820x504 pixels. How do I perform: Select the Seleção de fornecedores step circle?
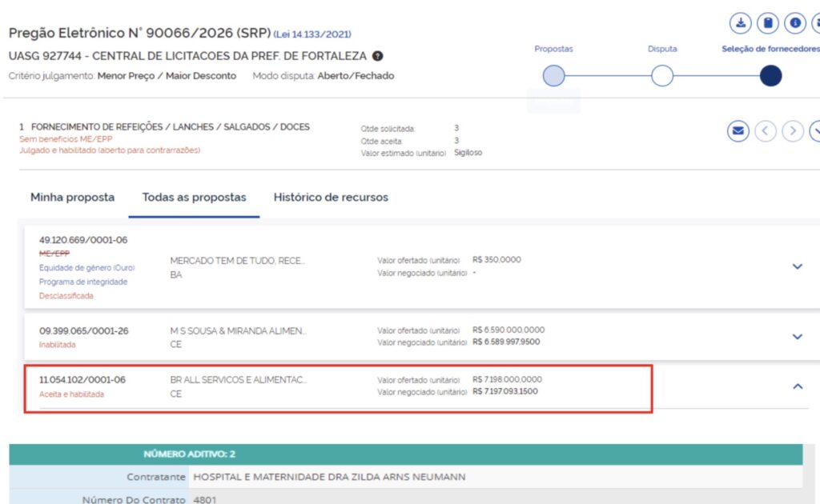pyautogui.click(x=771, y=76)
